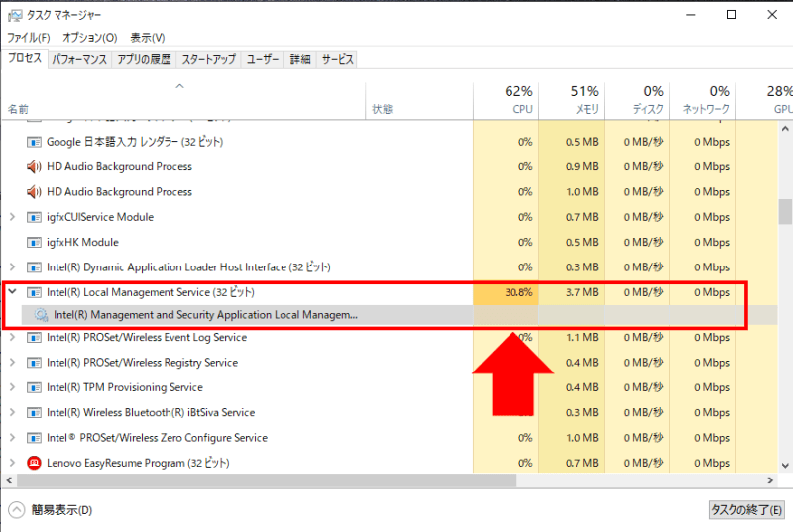Click the タスクの終了 button
The image size is (793, 532).
point(746,510)
